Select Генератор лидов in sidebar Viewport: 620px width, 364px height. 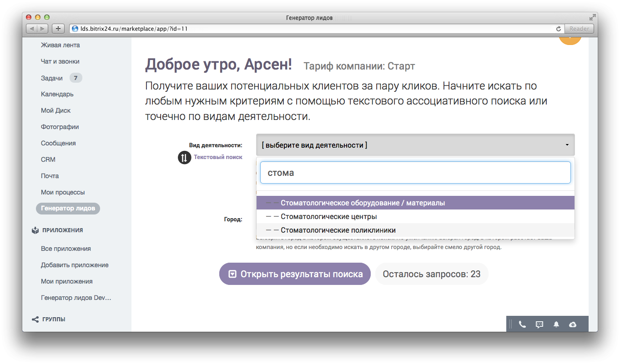68,209
